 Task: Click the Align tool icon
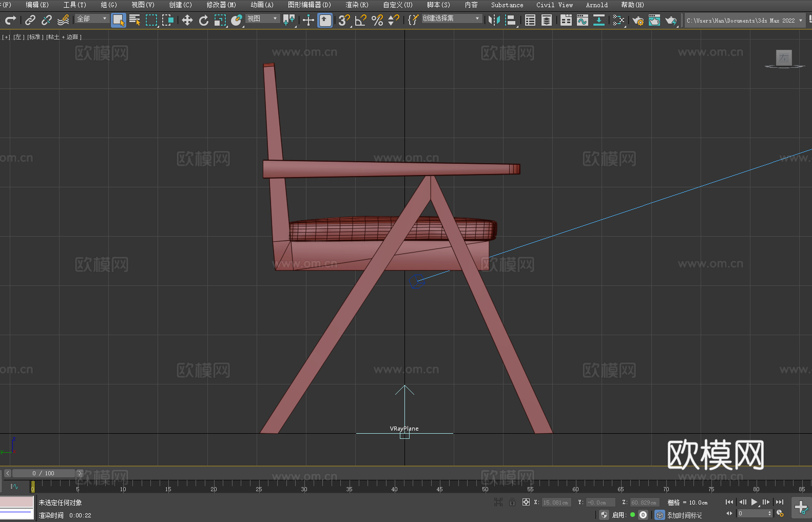click(511, 20)
